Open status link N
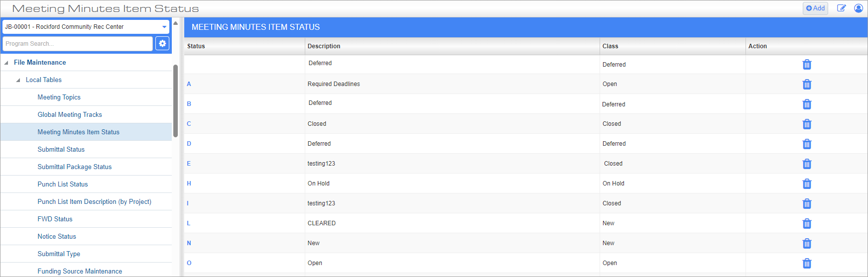 [189, 243]
